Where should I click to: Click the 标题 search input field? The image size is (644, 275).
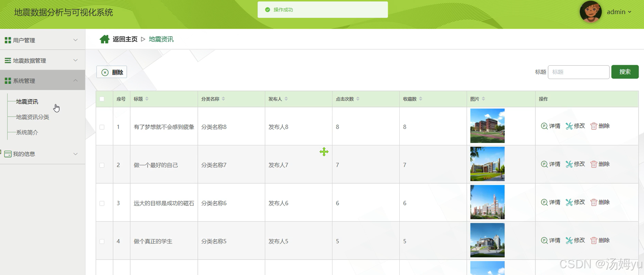click(578, 72)
